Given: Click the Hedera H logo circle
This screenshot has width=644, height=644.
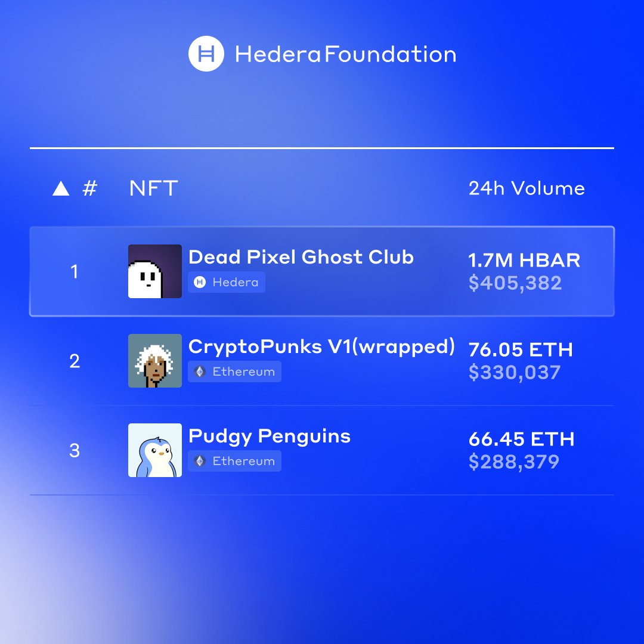Looking at the screenshot, I should tap(206, 54).
